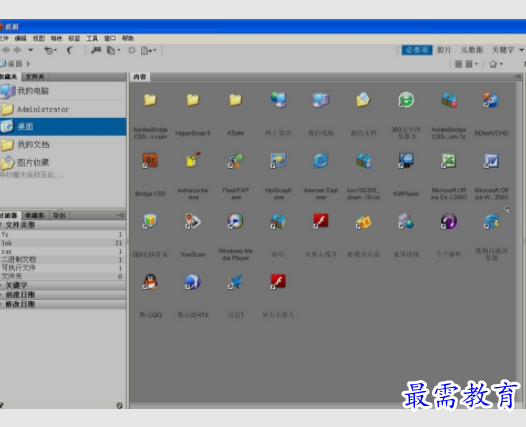
Task: Expand the chevron after 桌面 in path bar
Action: (28, 63)
